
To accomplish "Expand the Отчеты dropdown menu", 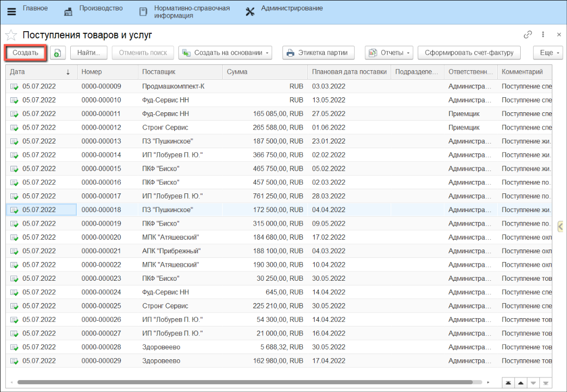I will pyautogui.click(x=389, y=53).
